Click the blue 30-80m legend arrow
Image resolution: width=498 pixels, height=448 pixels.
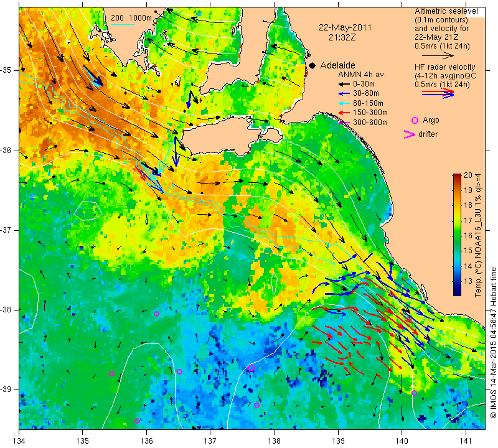(x=344, y=94)
